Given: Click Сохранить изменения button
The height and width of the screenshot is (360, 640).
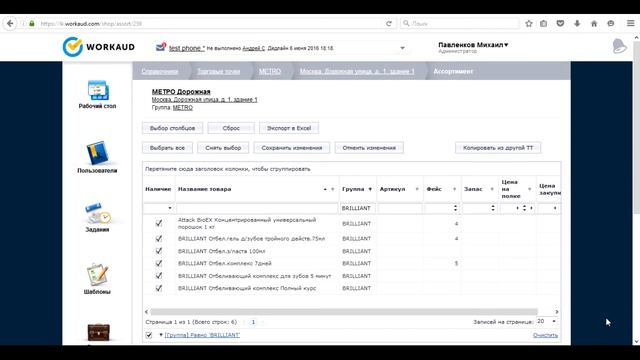Looking at the screenshot, I should (292, 148).
